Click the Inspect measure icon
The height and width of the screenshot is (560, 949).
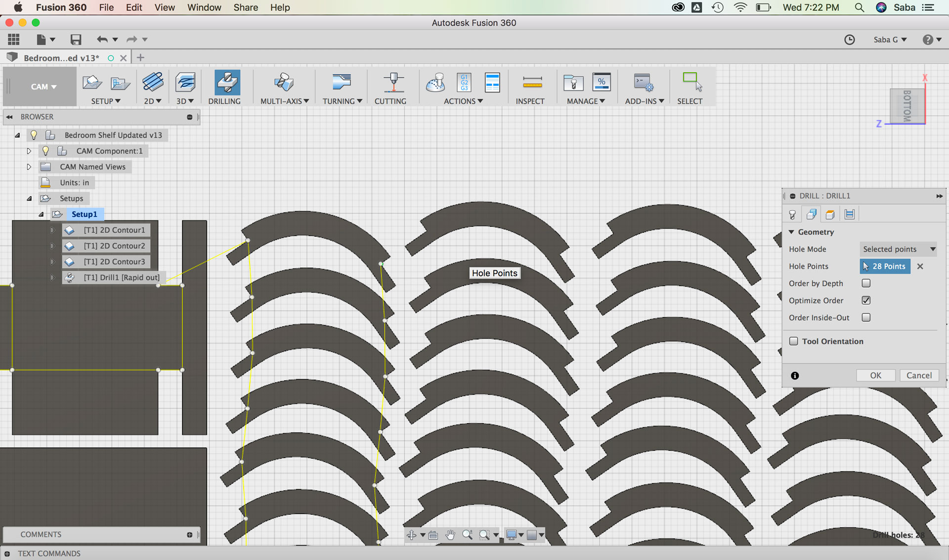pos(532,83)
